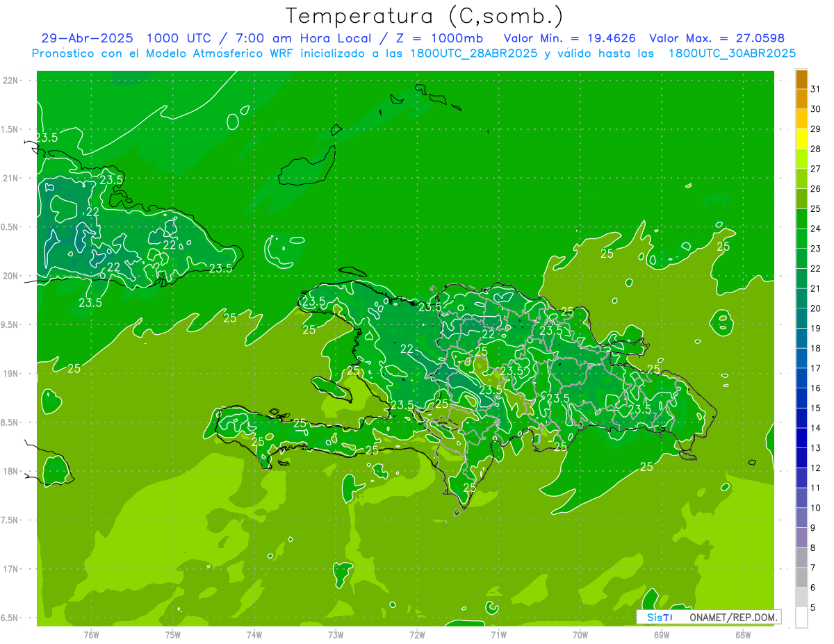Click the '21N' latitude label
The image size is (834, 644).
[x=11, y=178]
